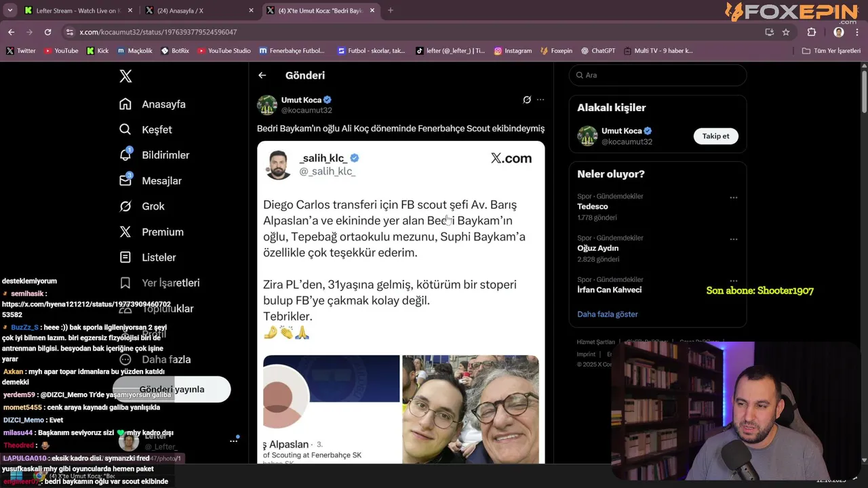Image resolution: width=868 pixels, height=488 pixels.
Task: Open Kick bookmark
Action: [97, 51]
